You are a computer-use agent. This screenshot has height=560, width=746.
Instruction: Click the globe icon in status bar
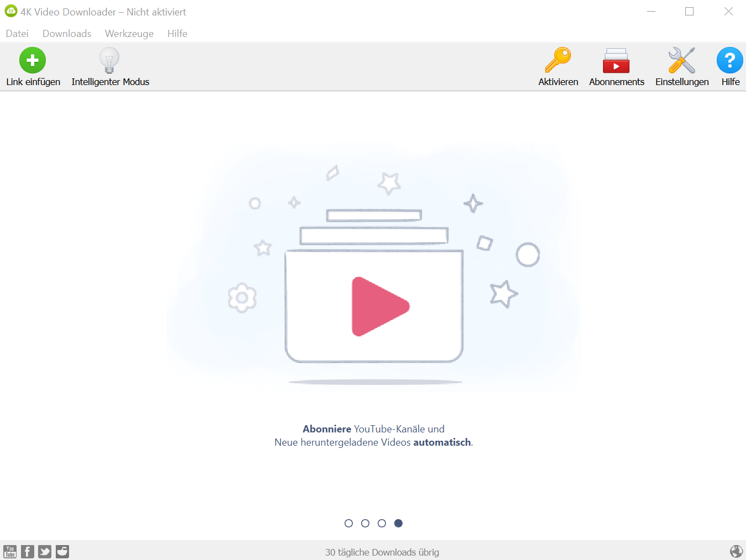(736, 552)
